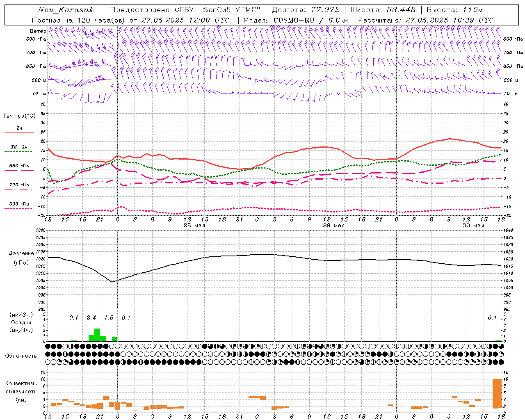Viewport: 525px width, 420px height.
Task: Click the '28 мая' date label
Action: click(x=194, y=226)
